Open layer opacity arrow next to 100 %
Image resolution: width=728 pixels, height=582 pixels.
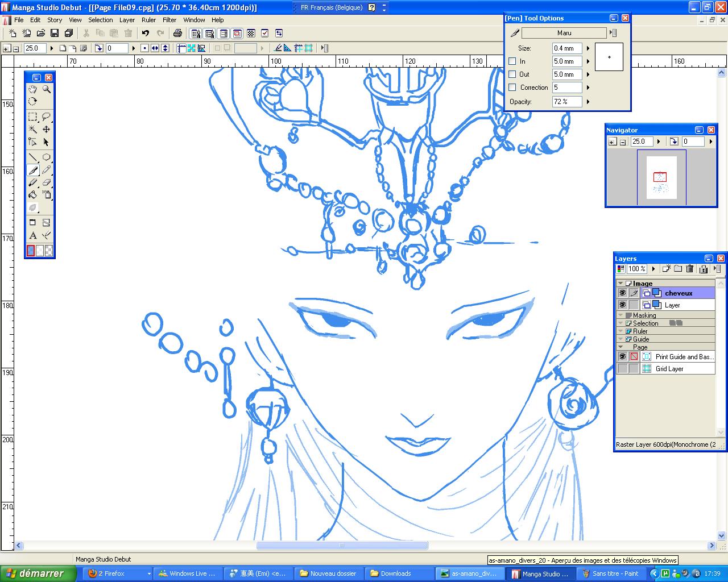tap(653, 269)
